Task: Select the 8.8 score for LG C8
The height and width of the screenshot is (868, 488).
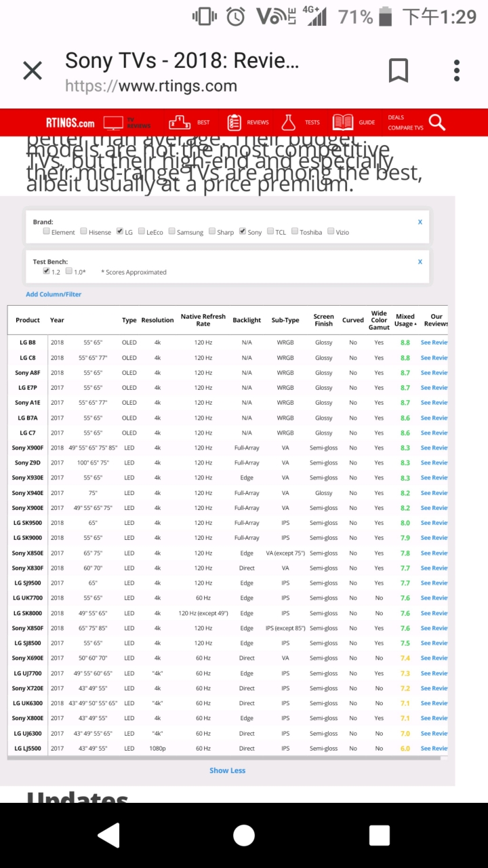Action: tap(405, 357)
